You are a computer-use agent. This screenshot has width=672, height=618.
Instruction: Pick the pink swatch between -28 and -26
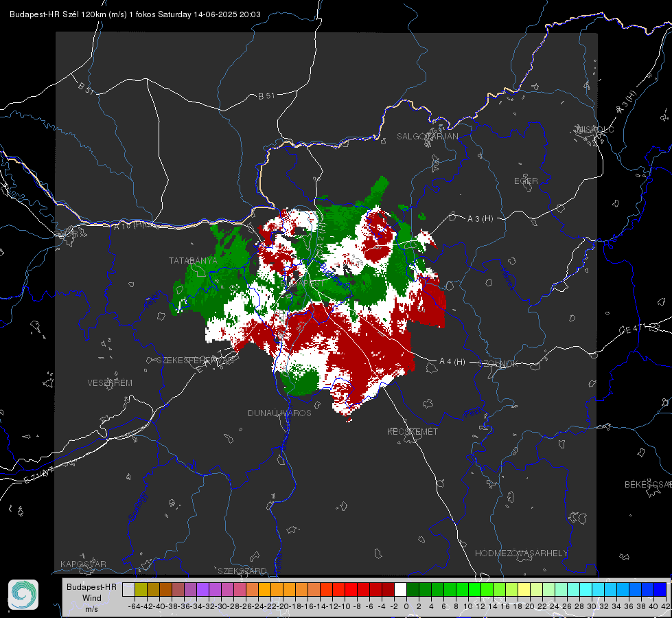tap(240, 589)
